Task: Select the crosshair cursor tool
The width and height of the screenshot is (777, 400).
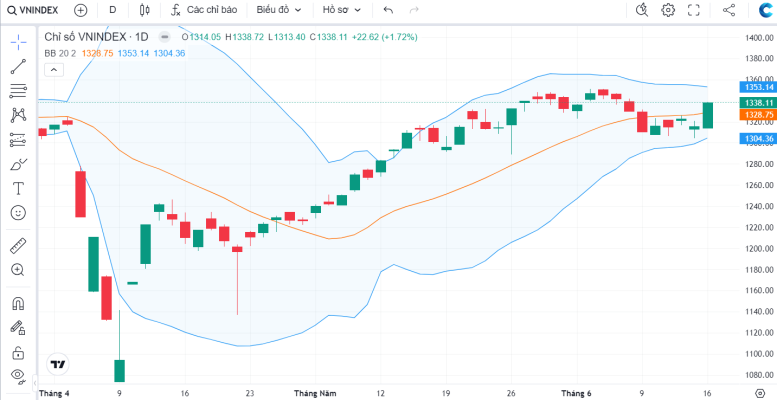Action: click(x=18, y=43)
